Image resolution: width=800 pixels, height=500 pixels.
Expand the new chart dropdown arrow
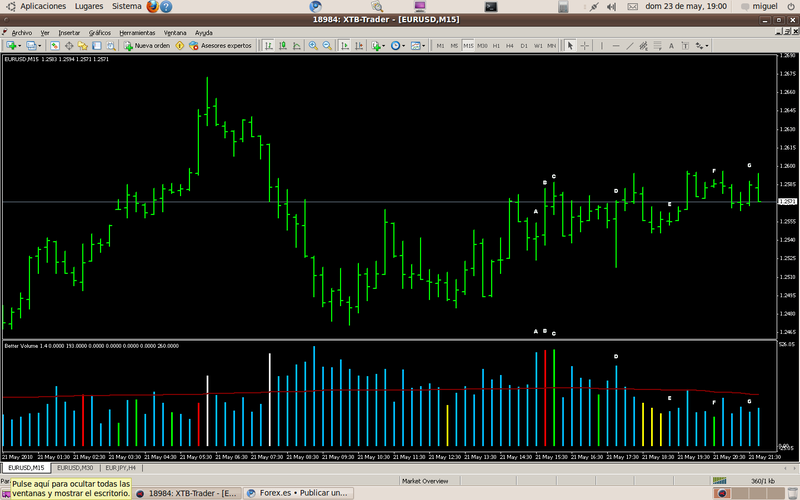[x=19, y=45]
